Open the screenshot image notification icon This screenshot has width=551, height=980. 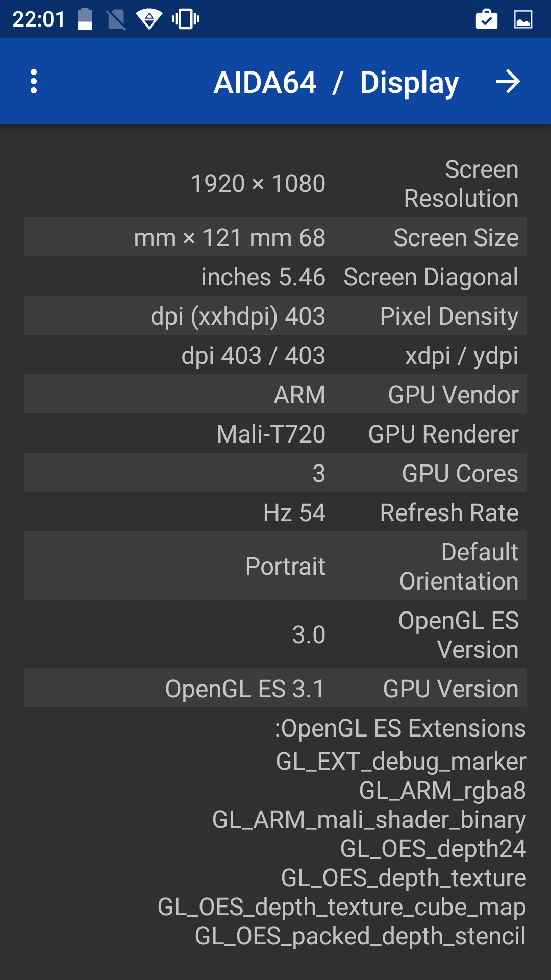[x=523, y=19]
